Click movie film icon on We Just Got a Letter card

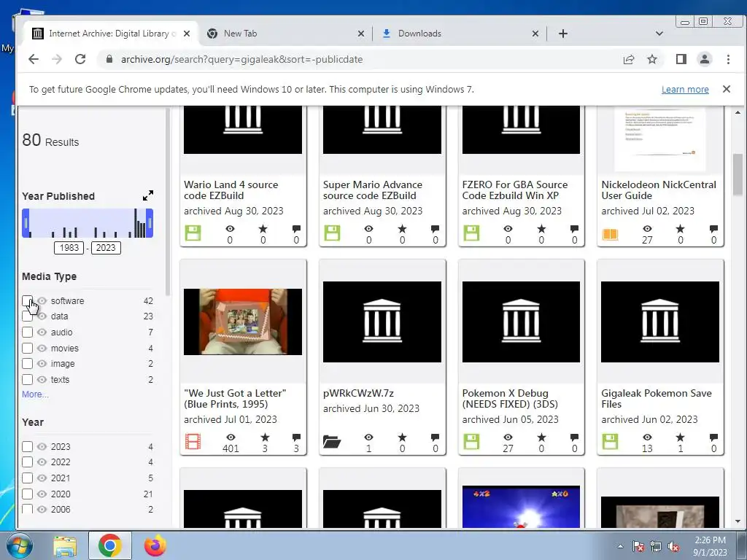[x=193, y=442]
